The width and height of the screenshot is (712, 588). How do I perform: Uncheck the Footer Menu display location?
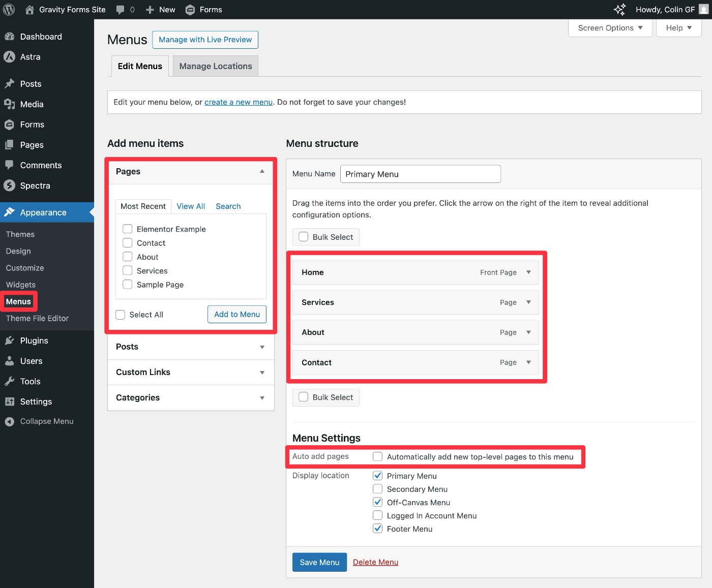coord(378,529)
